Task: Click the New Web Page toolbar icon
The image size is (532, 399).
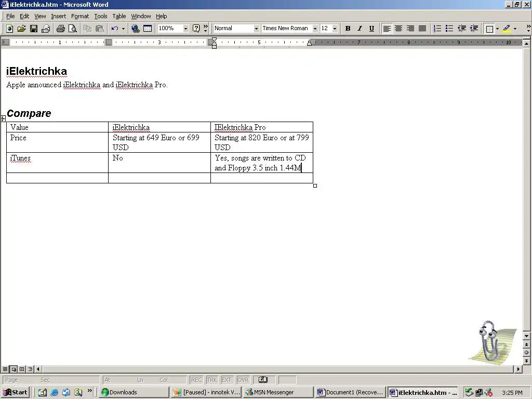Action: click(9, 29)
